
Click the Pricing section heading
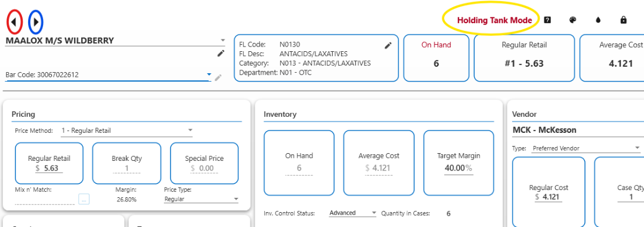pos(23,114)
